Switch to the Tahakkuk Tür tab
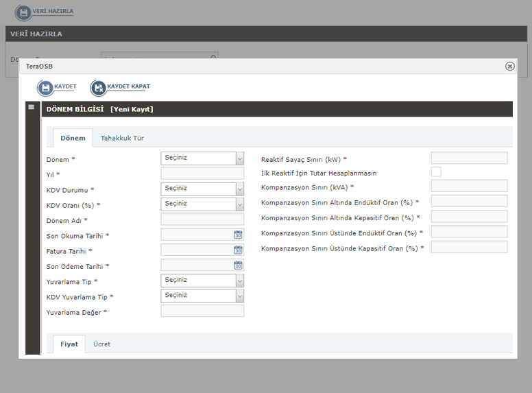Screen dimensions: 532x393 tap(122, 138)
